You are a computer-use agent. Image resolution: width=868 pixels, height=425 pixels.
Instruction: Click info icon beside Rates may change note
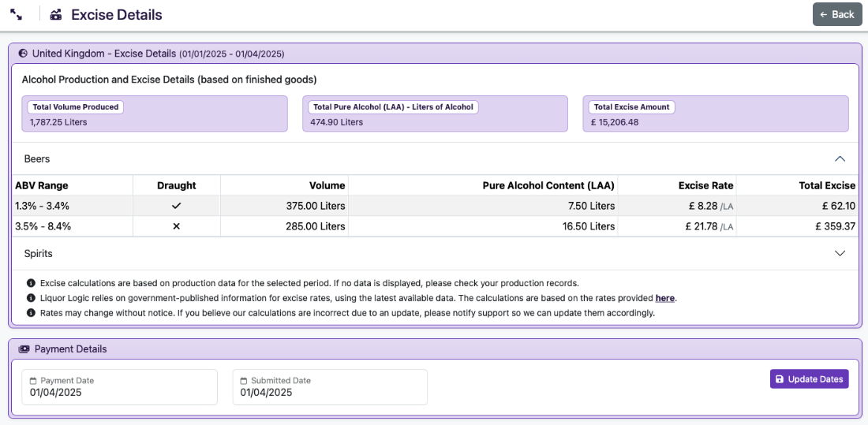pyautogui.click(x=31, y=313)
